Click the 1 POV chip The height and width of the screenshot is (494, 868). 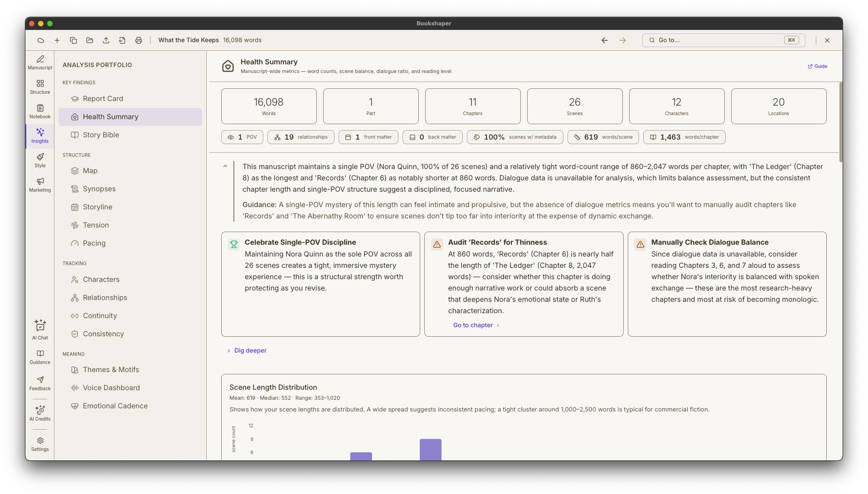pyautogui.click(x=242, y=137)
